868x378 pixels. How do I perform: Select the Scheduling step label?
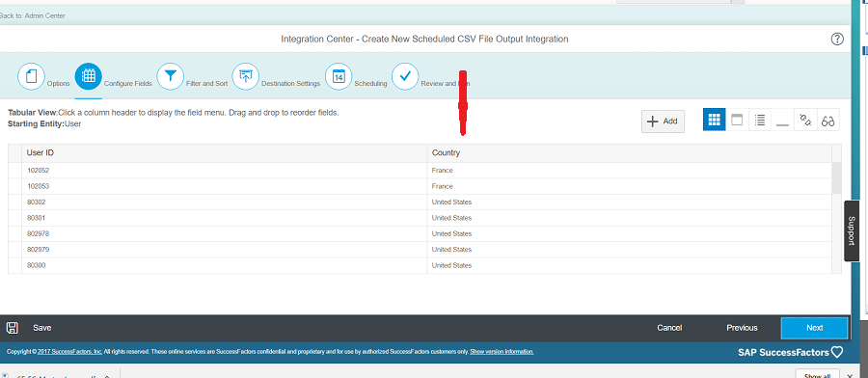point(371,84)
